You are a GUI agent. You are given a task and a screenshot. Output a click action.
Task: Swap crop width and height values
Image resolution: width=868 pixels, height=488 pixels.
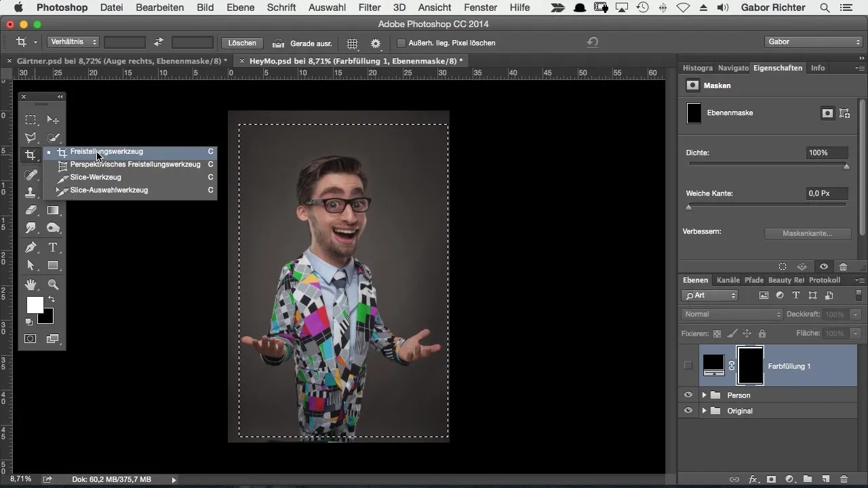tap(158, 42)
